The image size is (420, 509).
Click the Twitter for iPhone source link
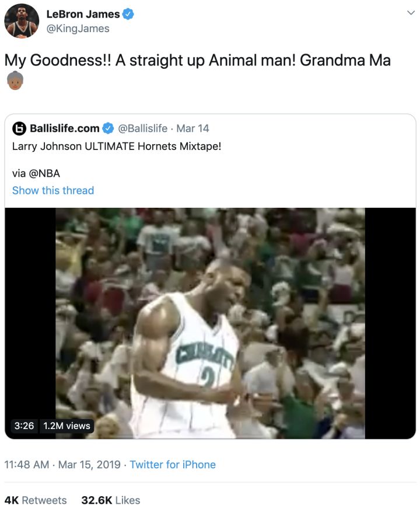tap(173, 465)
